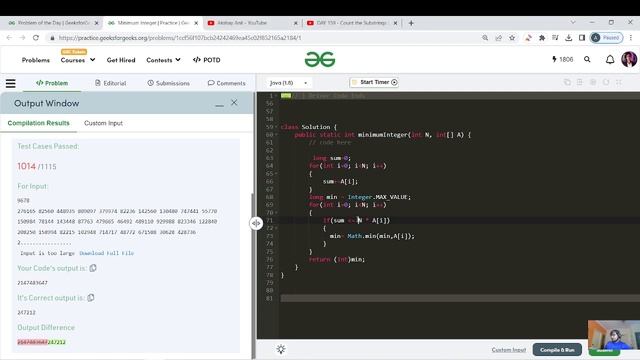Click the Math.min(min,A[i]) code line
Screen dimensions: 640x360
coord(372,236)
